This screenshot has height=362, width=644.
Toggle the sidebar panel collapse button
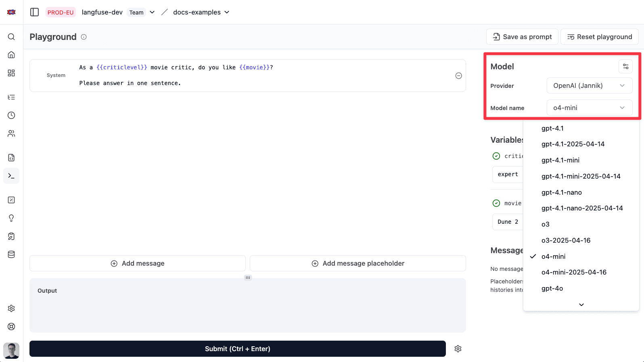point(35,12)
